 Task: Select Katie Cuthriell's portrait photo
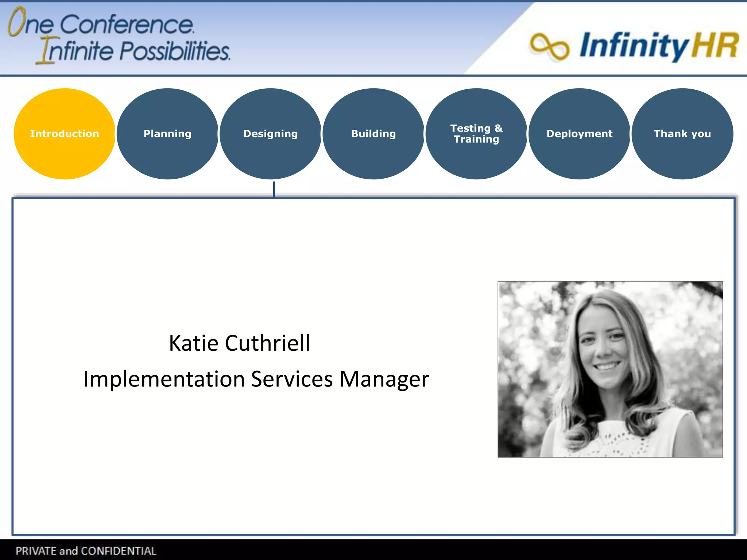pos(610,369)
